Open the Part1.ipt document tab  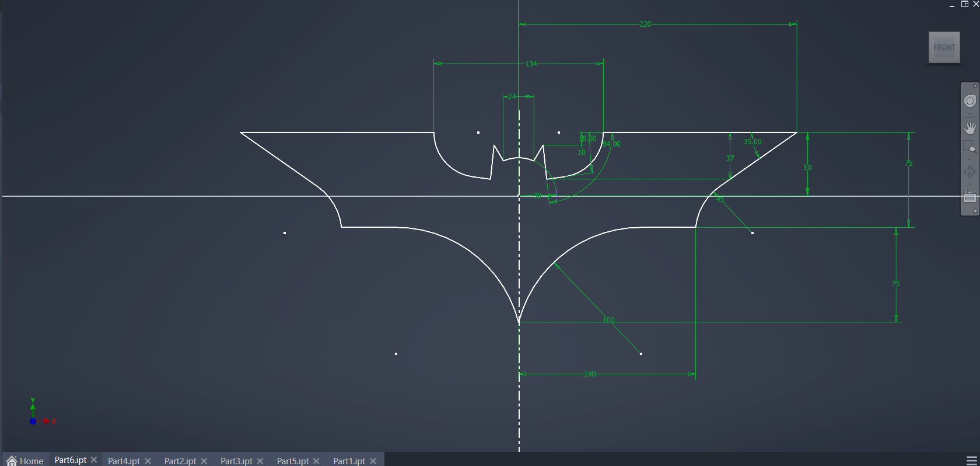(x=349, y=461)
